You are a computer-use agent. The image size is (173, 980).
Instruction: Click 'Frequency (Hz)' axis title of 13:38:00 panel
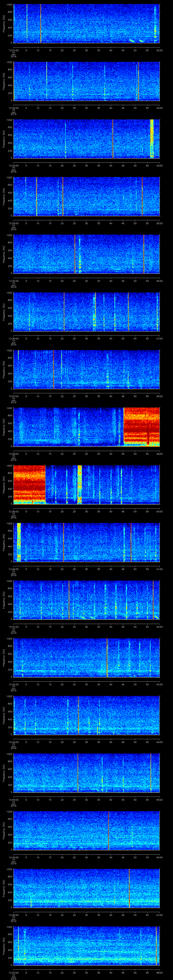coord(4,427)
